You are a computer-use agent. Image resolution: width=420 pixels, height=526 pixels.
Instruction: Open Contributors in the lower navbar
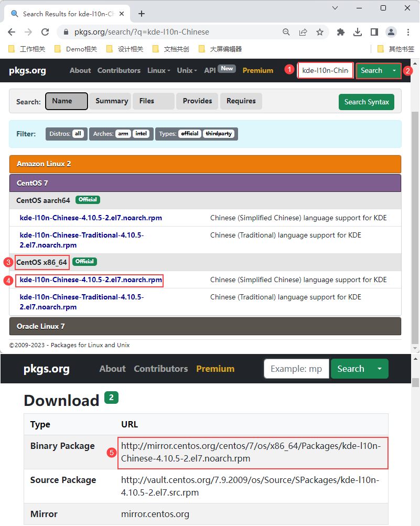160,369
